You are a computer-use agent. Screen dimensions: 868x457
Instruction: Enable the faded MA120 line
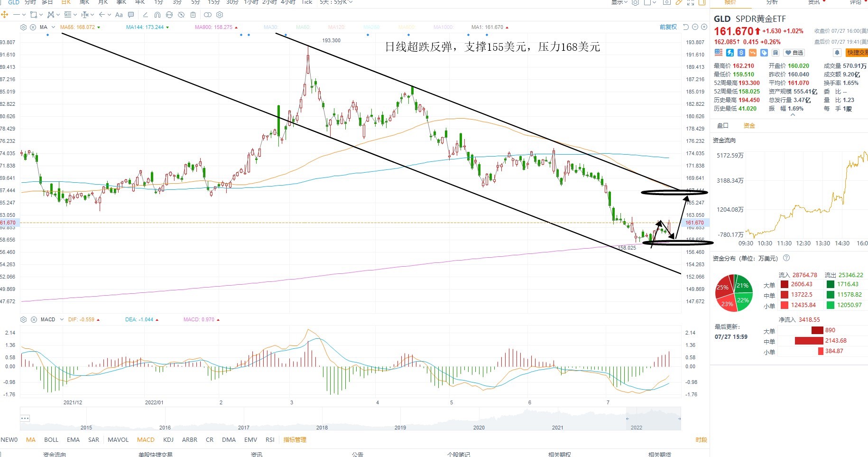(337, 27)
